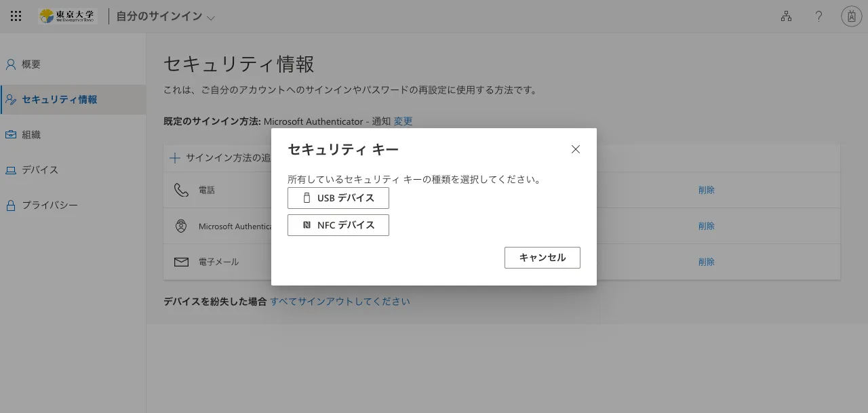The width and height of the screenshot is (868, 413).
Task: Navigate to デバイス in the sidebar
Action: [x=39, y=170]
